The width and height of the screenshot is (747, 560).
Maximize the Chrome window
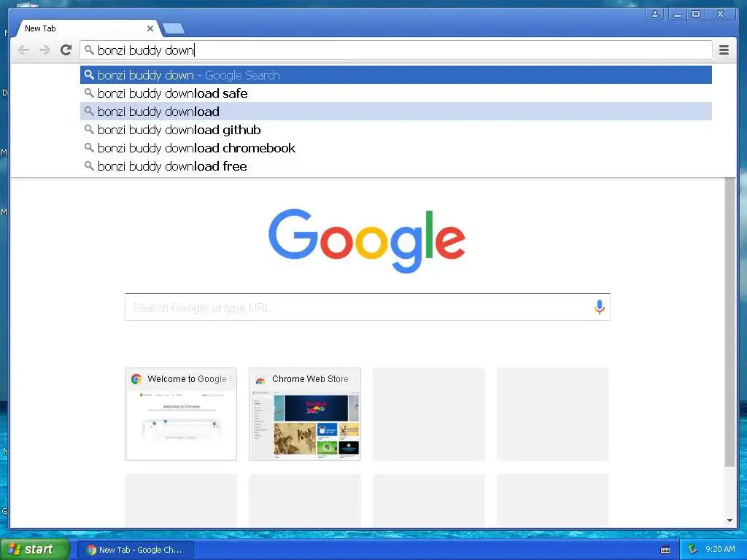(x=696, y=15)
